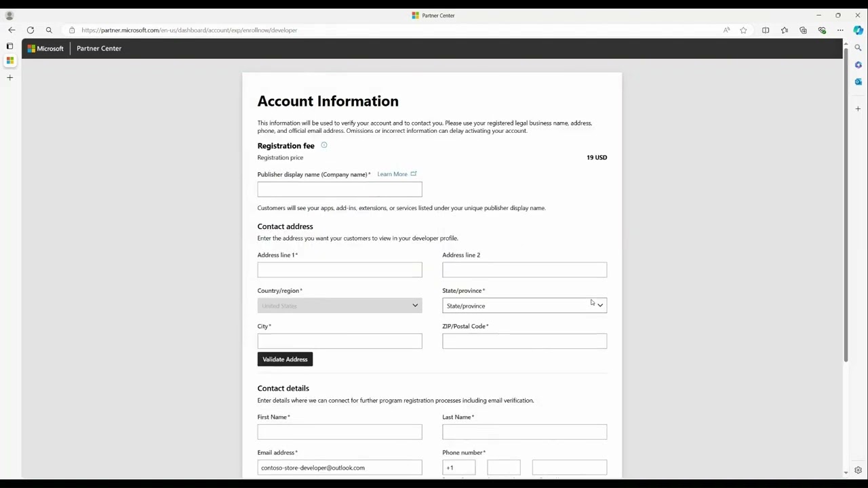Click the scrollbar up arrow

(846, 44)
